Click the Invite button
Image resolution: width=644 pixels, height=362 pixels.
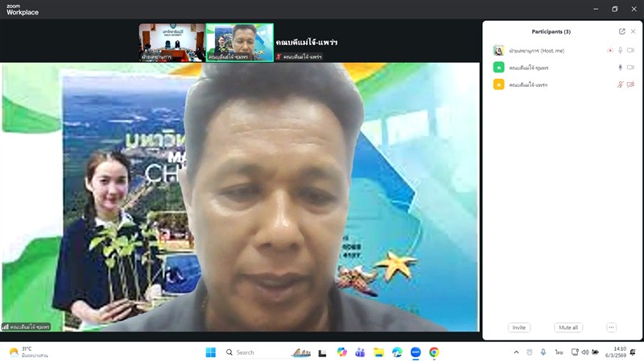pos(519,327)
